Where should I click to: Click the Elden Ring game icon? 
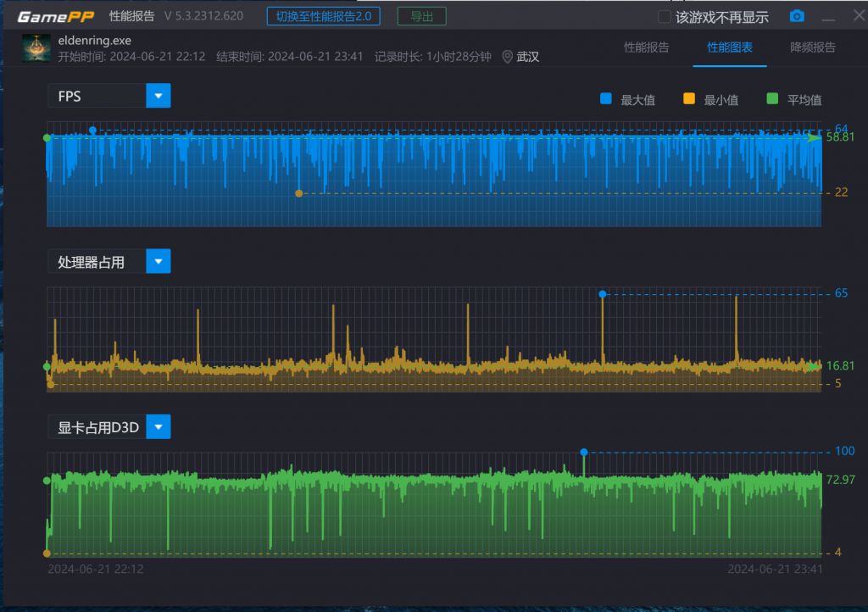pos(36,48)
